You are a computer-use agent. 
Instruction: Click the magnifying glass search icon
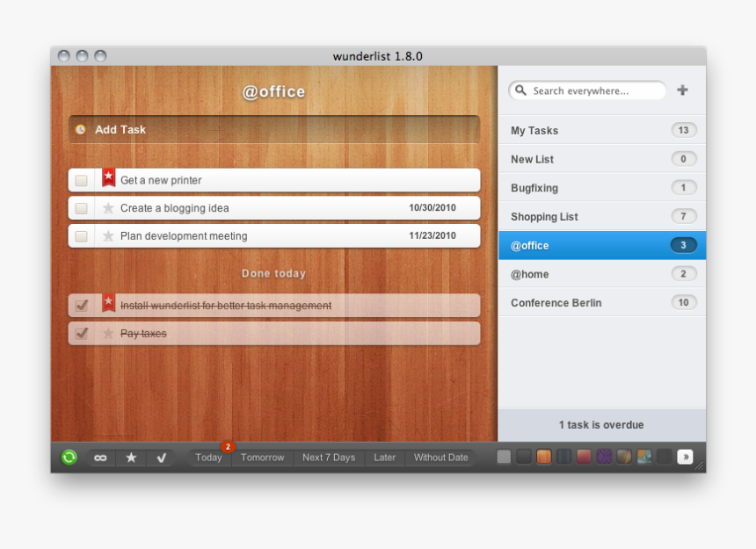tap(520, 90)
